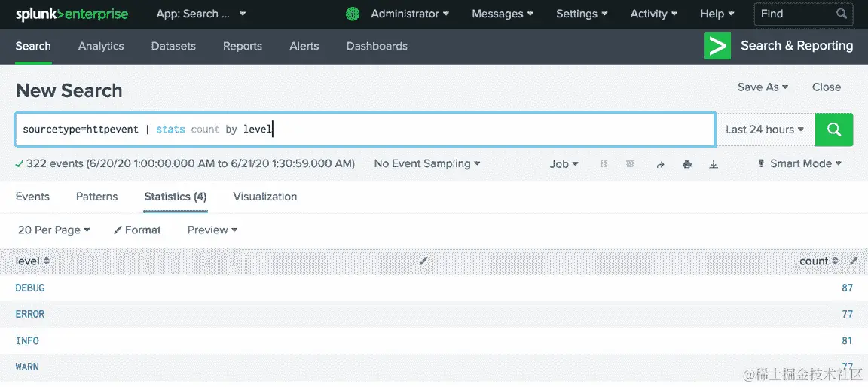
Task: Switch to the Statistics (4) tab
Action: pos(176,197)
